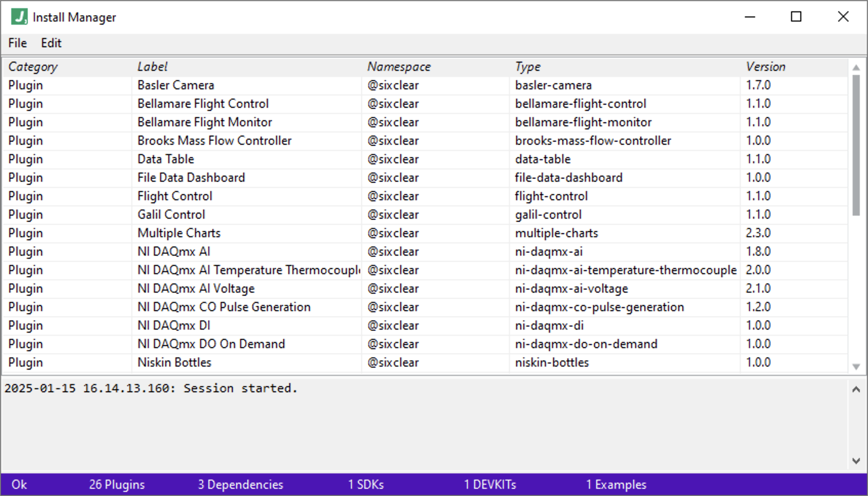Click the ni-daqmx-ai type cell
This screenshot has width=868, height=496.
549,252
